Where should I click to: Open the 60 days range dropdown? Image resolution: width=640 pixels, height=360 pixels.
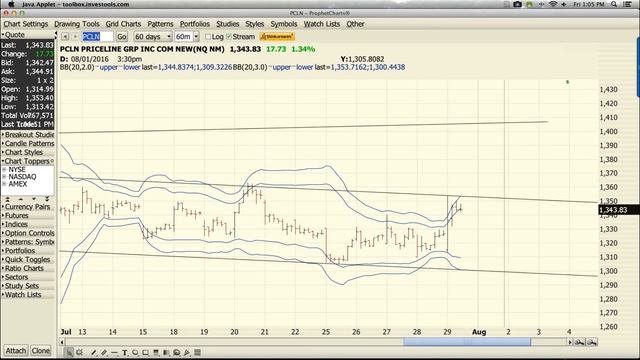pyautogui.click(x=153, y=37)
